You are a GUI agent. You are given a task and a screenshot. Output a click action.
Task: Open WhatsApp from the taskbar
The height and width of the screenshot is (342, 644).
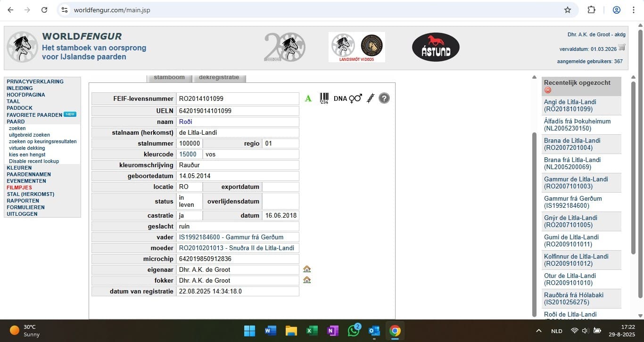(x=353, y=331)
